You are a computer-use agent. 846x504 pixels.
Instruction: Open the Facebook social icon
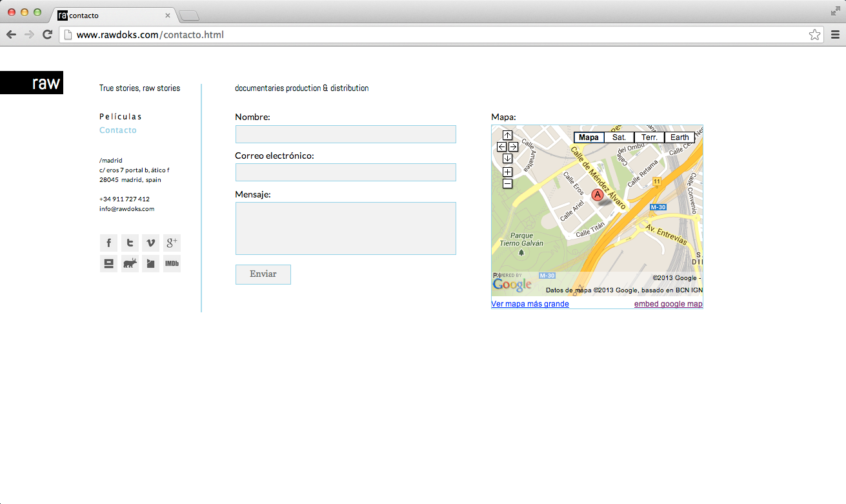(x=108, y=243)
